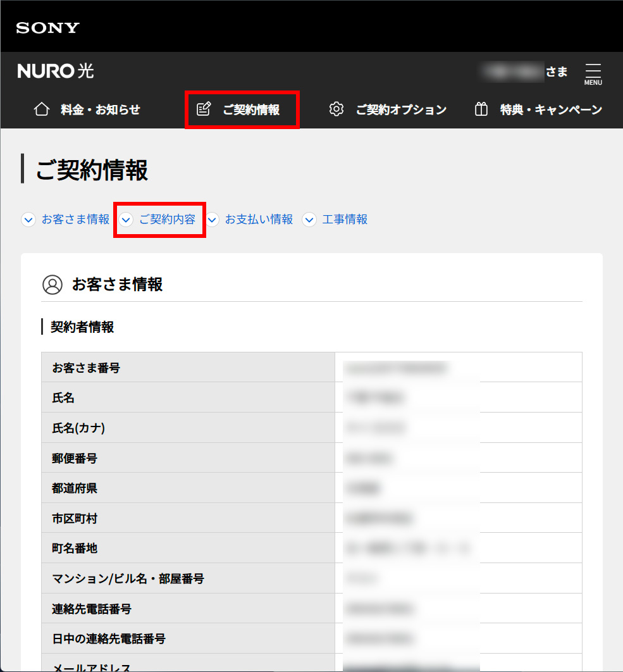Select the お客さま番号 row label
Image resolution: width=623 pixels, height=672 pixels.
coord(86,368)
